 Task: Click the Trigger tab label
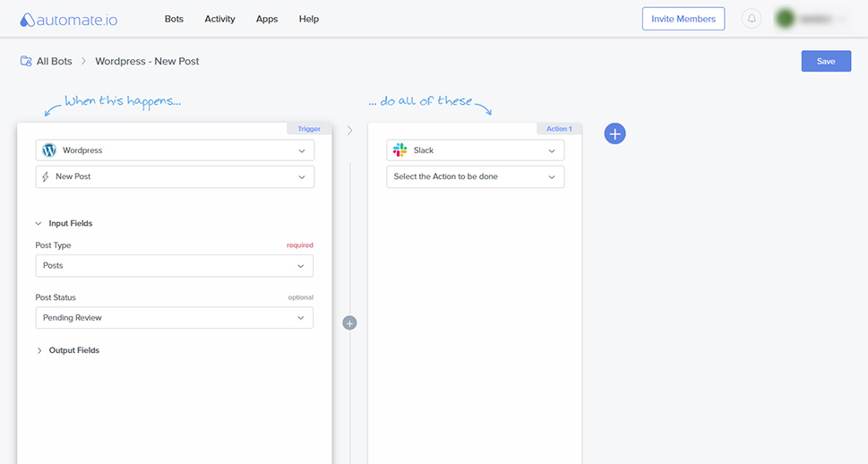[x=309, y=128]
